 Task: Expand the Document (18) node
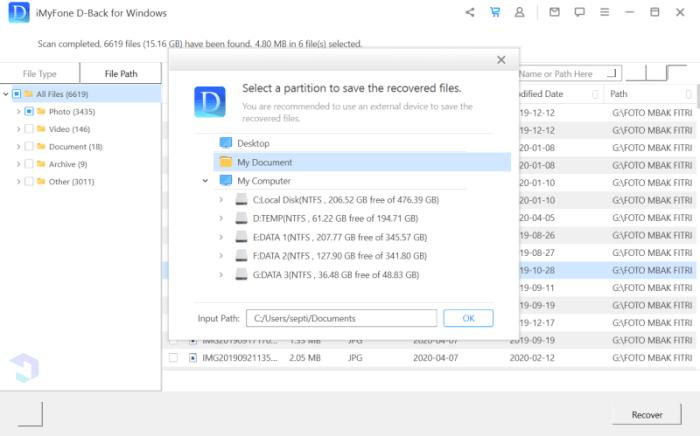(18, 146)
